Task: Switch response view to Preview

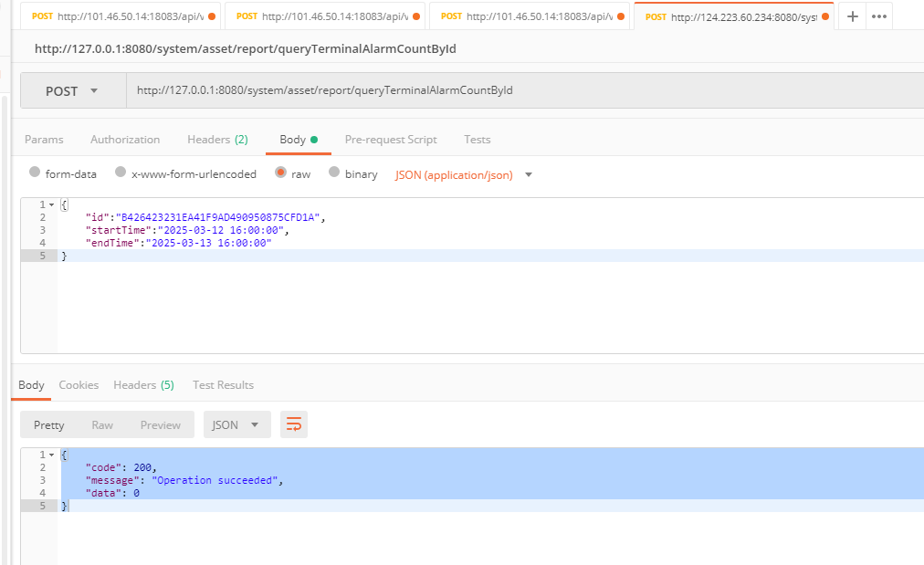Action: coord(161,424)
